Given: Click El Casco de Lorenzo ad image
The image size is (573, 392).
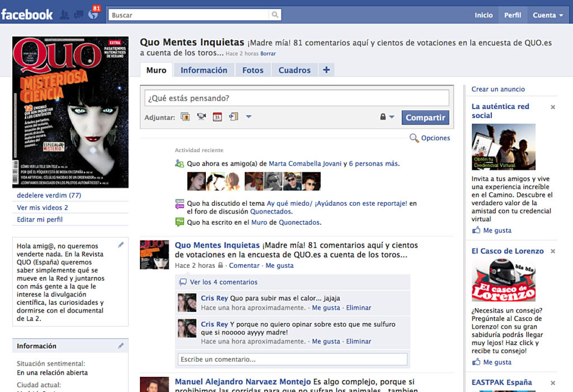Looking at the screenshot, I should click(x=504, y=280).
